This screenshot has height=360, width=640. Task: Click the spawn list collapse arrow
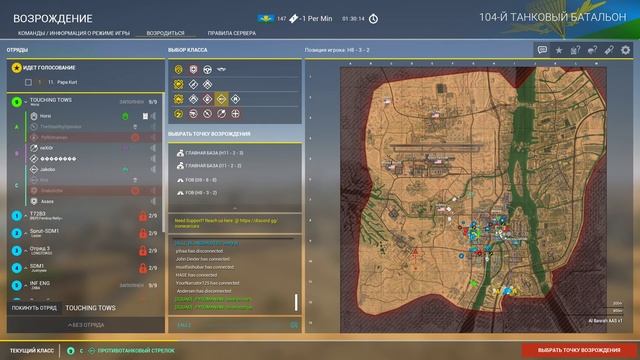pos(235,208)
